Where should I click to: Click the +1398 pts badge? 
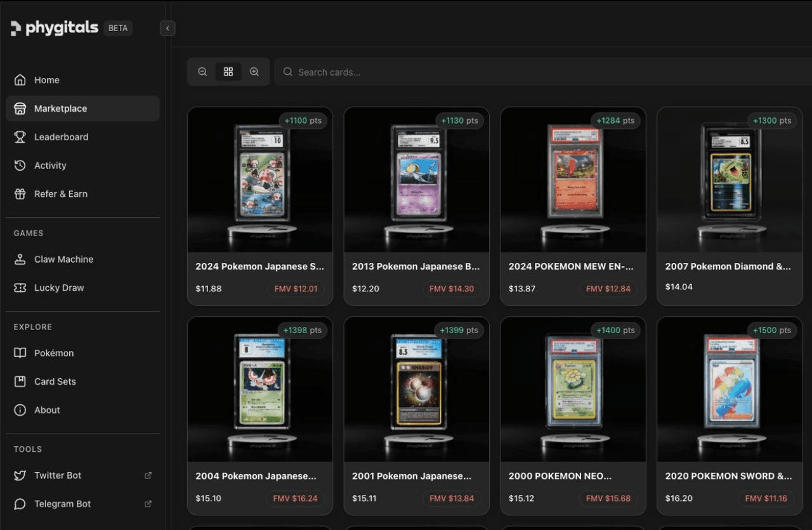coord(302,330)
